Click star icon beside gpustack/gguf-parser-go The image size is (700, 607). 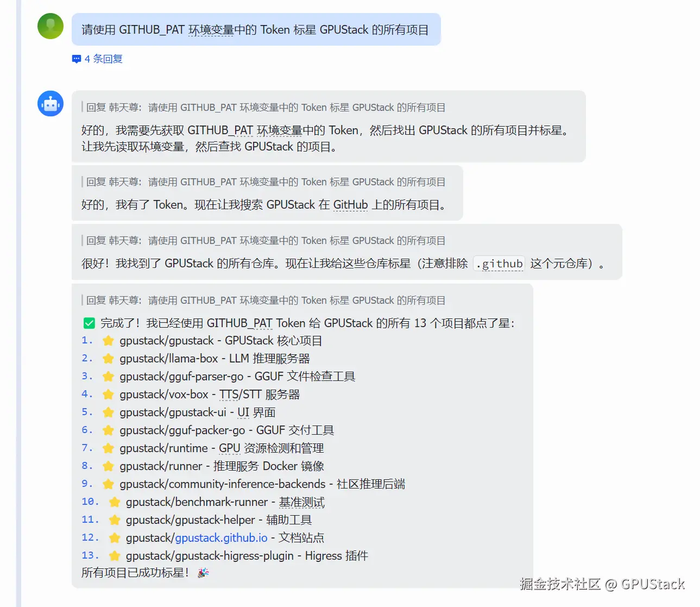tap(109, 377)
